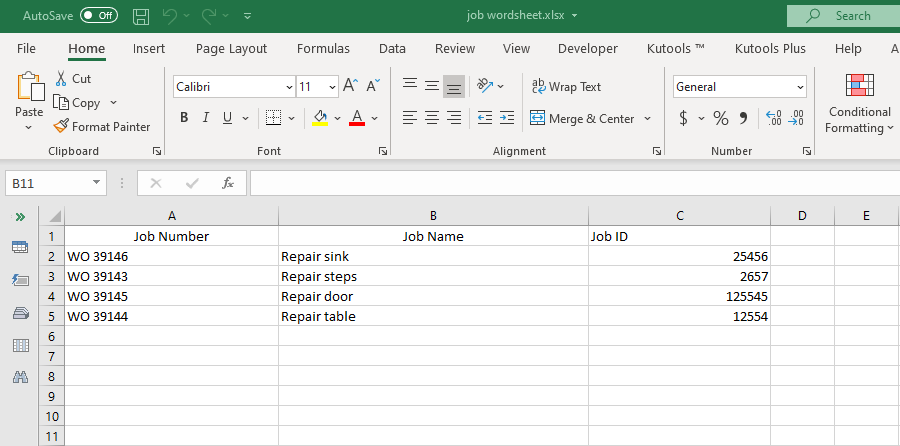Click into the formula bar
Image resolution: width=900 pixels, height=446 pixels.
[x=575, y=183]
